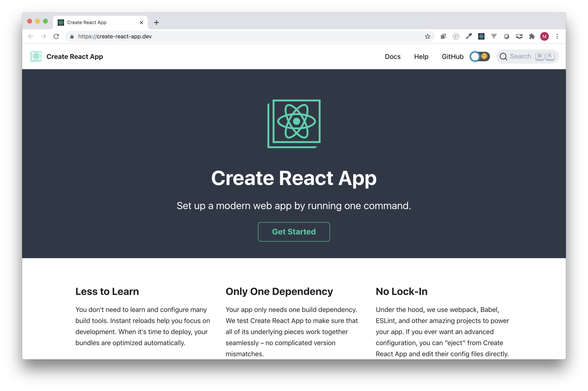Open the Chrome extensions puzzle icon
The height and width of the screenshot is (391, 588).
pos(532,36)
